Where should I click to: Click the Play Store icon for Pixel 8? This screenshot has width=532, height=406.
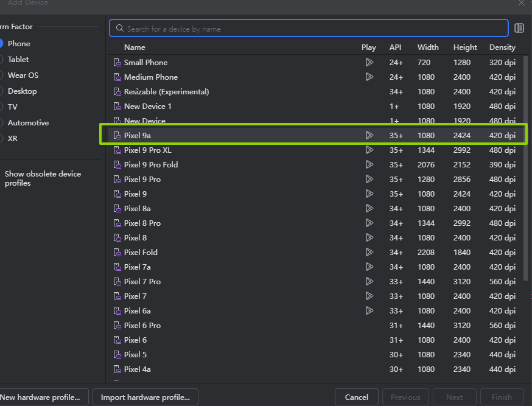coord(369,237)
